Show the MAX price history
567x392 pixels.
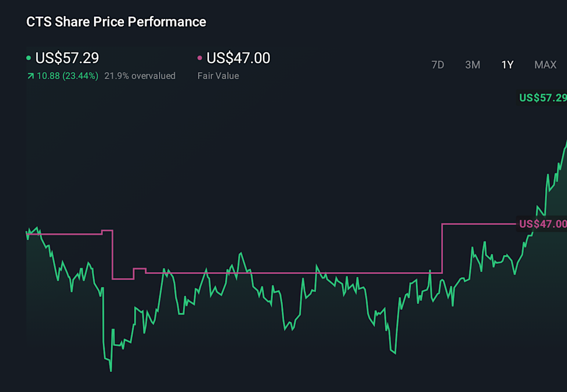click(545, 65)
